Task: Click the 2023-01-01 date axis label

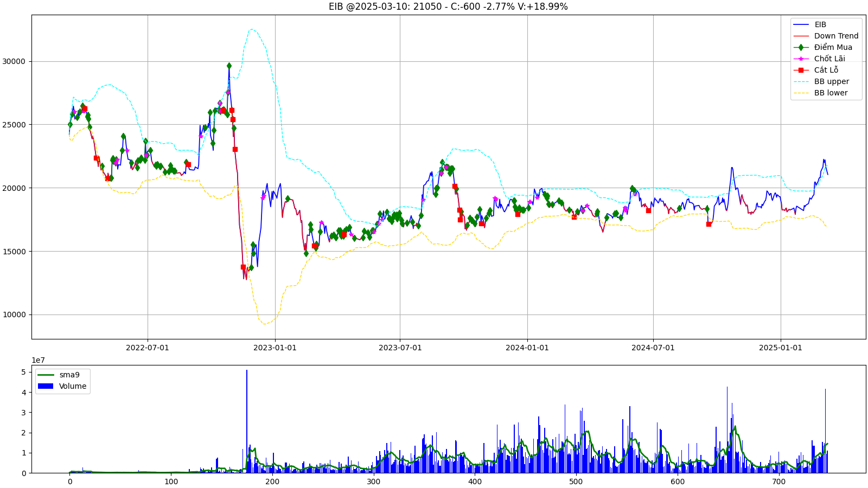Action: click(275, 348)
